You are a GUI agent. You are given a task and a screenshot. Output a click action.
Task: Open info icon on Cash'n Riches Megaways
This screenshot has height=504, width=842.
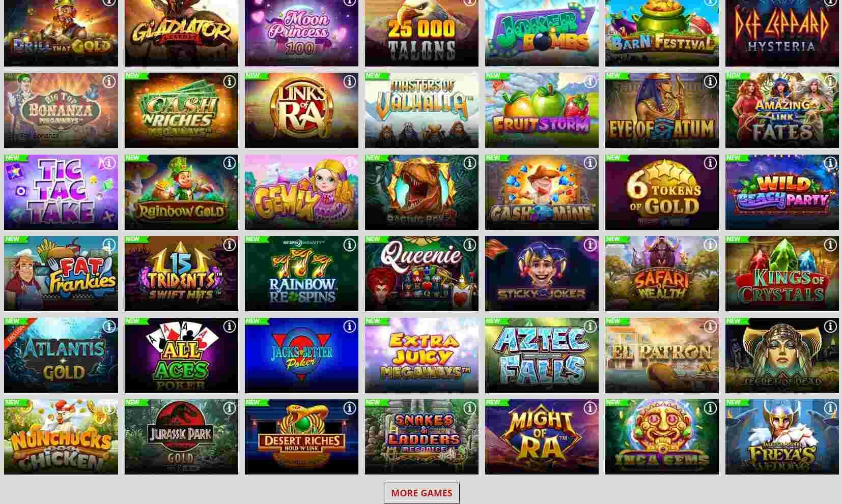(229, 81)
